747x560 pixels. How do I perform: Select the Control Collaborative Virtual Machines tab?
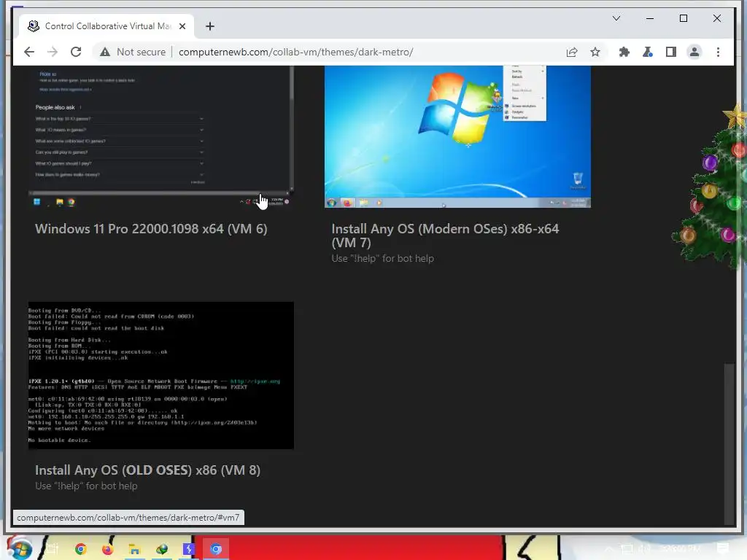coord(107,26)
